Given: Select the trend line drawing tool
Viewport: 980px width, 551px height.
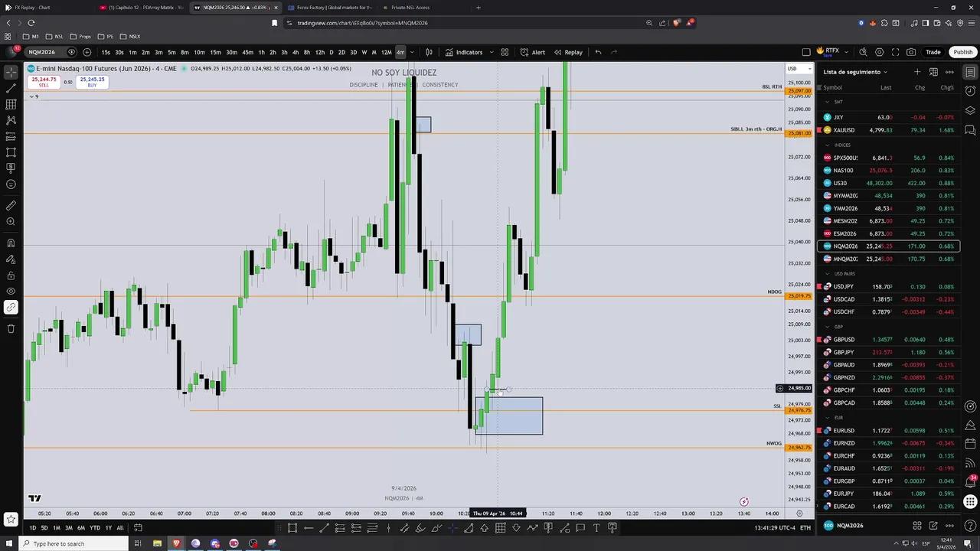Looking at the screenshot, I should (x=11, y=88).
